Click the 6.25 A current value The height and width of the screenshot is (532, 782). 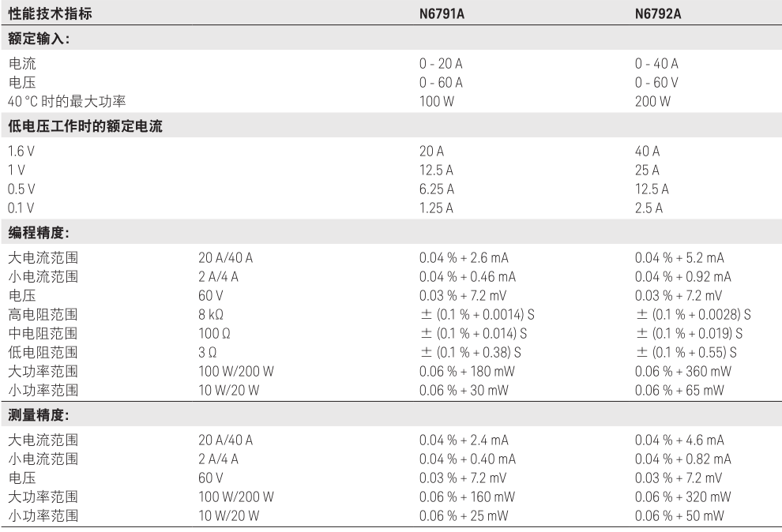click(437, 189)
